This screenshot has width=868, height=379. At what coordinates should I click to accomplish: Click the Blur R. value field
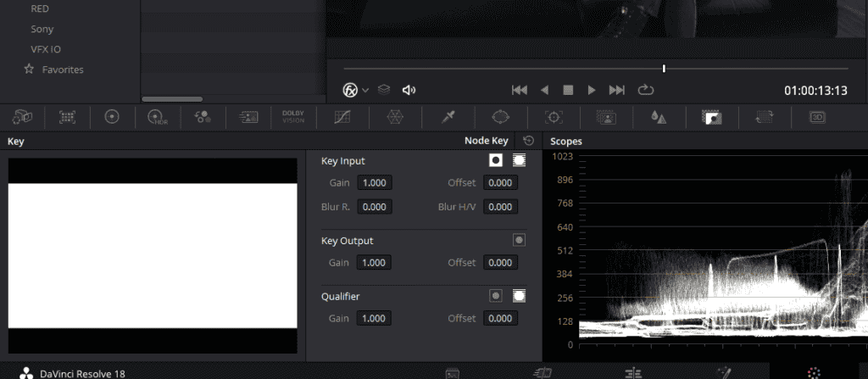[x=374, y=207]
